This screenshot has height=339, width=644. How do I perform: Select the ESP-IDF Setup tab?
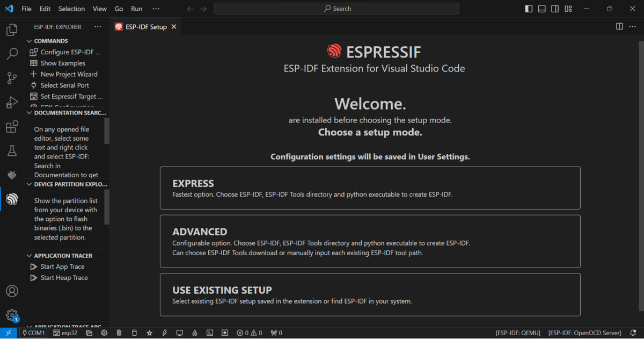coord(145,27)
